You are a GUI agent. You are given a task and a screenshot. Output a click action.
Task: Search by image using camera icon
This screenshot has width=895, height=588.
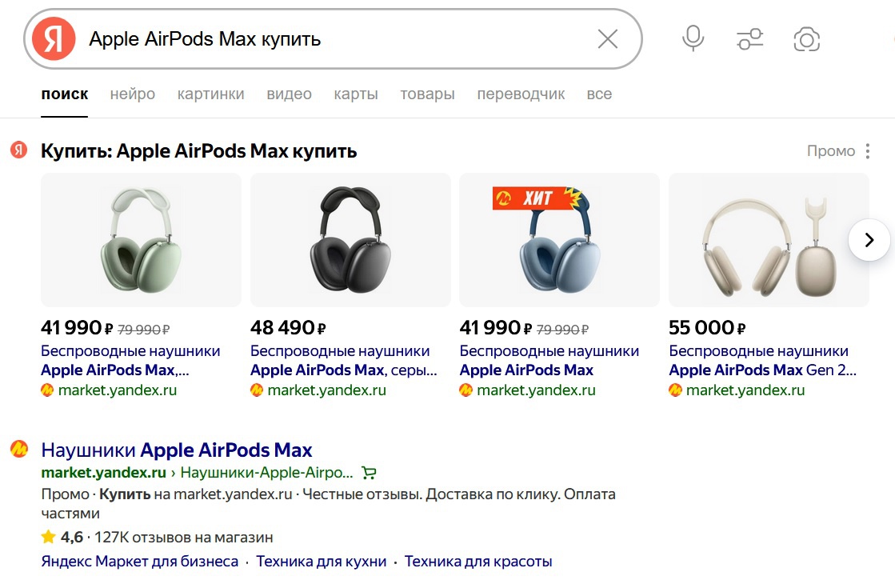[x=806, y=39]
